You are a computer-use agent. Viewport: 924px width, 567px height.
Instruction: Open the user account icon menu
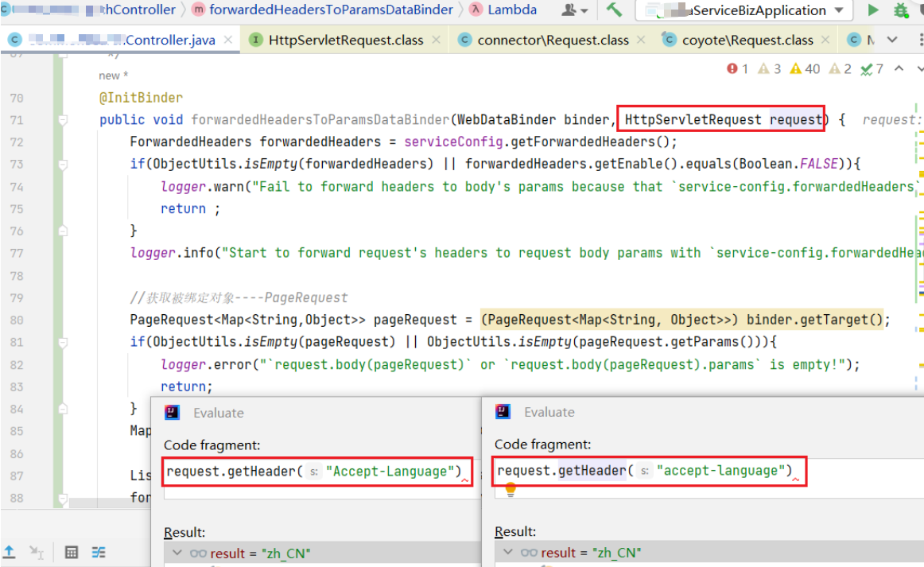[574, 10]
